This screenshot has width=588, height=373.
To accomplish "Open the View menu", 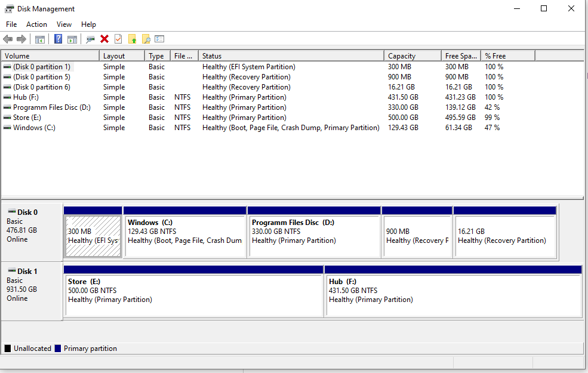I will click(64, 24).
